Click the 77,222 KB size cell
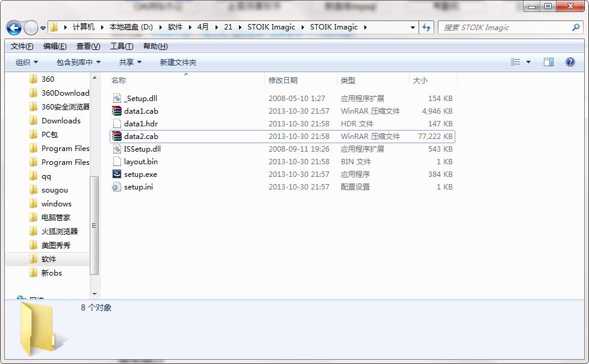The height and width of the screenshot is (364, 589). 435,136
